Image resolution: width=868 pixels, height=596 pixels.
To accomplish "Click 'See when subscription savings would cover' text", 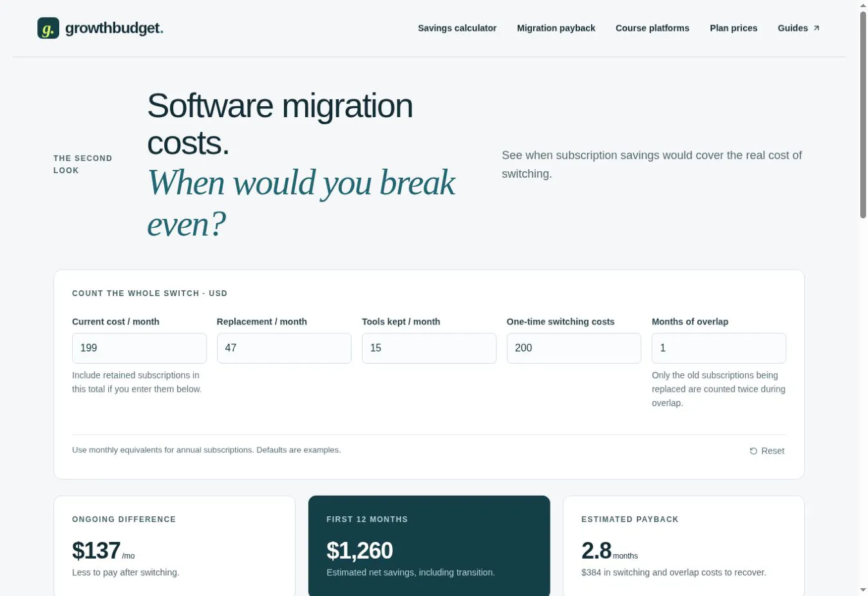I will (652, 164).
